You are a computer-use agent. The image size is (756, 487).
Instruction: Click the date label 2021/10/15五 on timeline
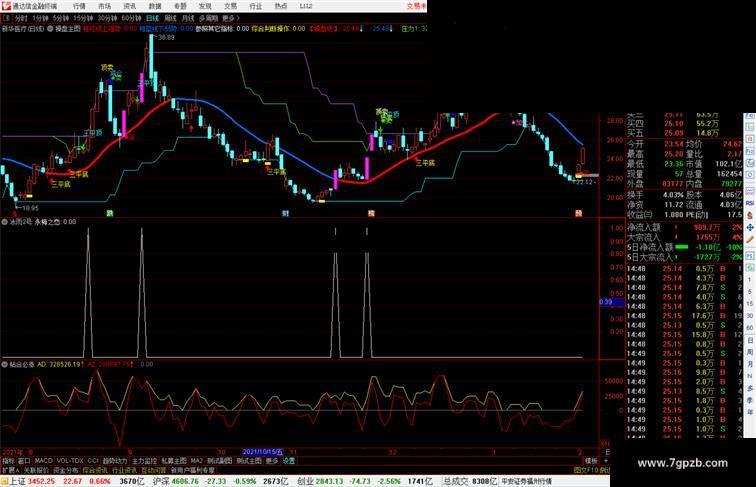(263, 452)
